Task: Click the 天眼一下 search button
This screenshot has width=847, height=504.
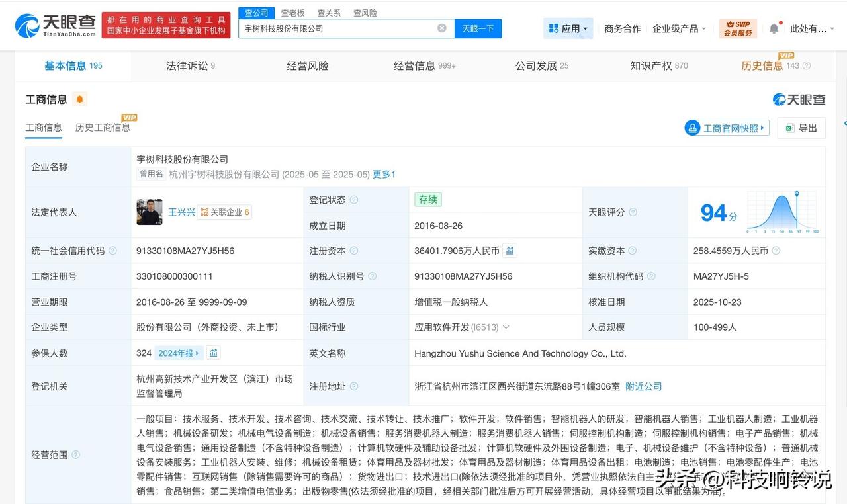Action: coord(478,28)
